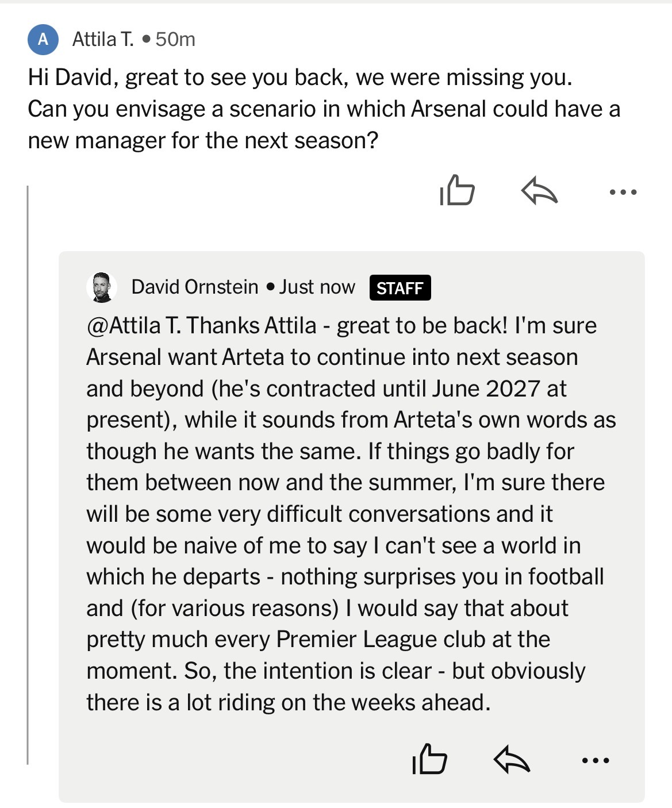Click the 50m timestamp on Attila's comment
This screenshot has height=808, width=672.
(x=175, y=40)
